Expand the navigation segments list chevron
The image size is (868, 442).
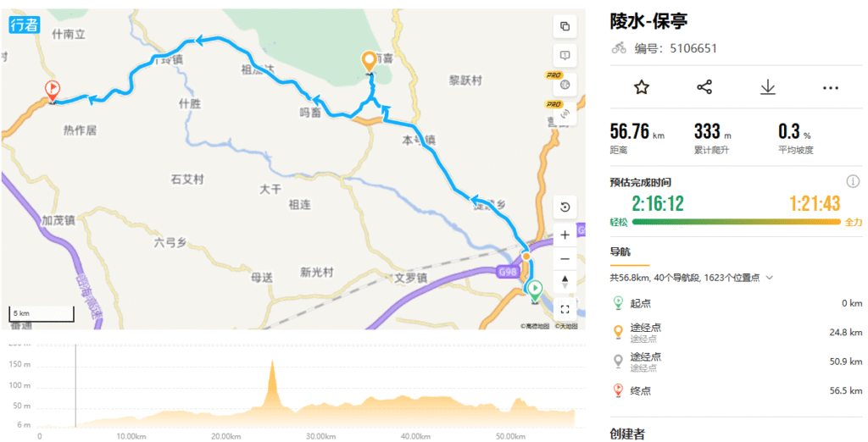pyautogui.click(x=770, y=278)
